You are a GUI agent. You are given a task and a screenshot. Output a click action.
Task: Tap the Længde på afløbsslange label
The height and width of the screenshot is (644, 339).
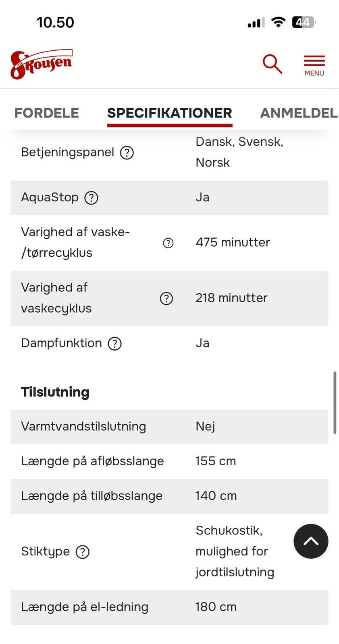92,461
